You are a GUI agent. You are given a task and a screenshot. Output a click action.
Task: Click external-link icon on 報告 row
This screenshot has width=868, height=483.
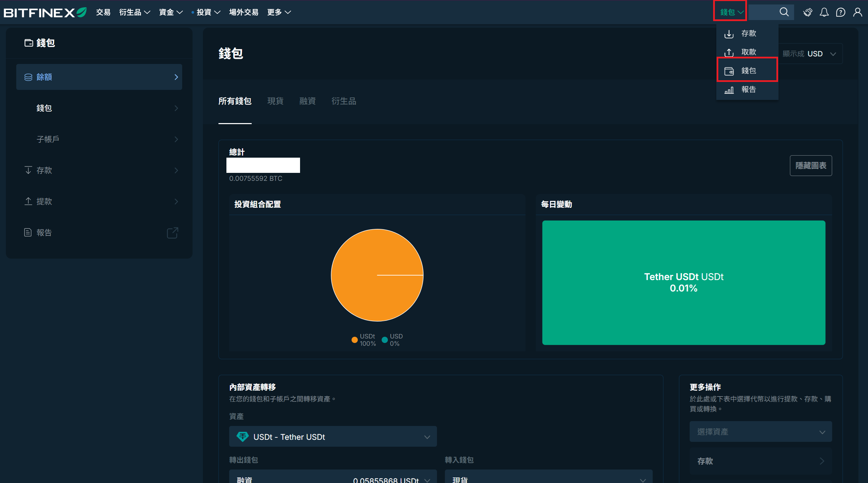pos(172,233)
